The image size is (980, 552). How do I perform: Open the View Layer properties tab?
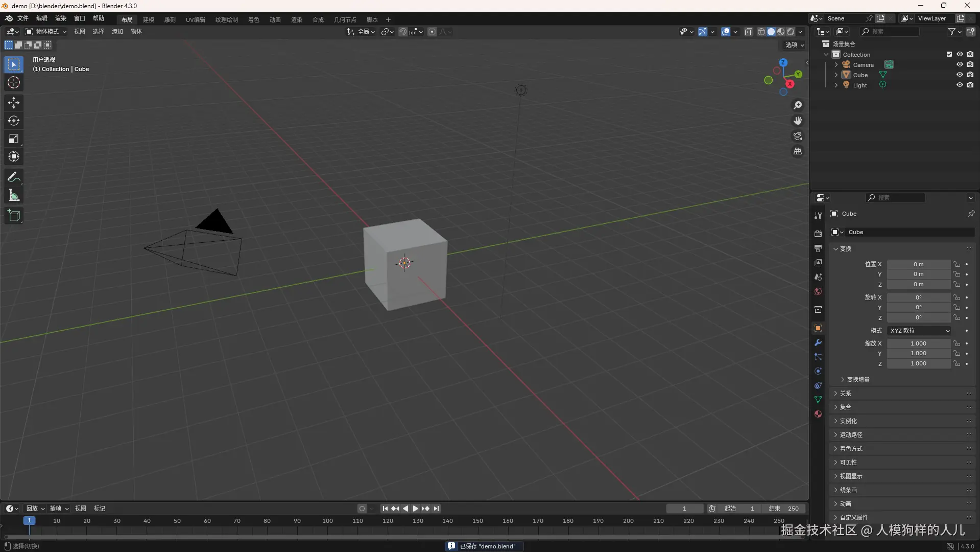818,262
